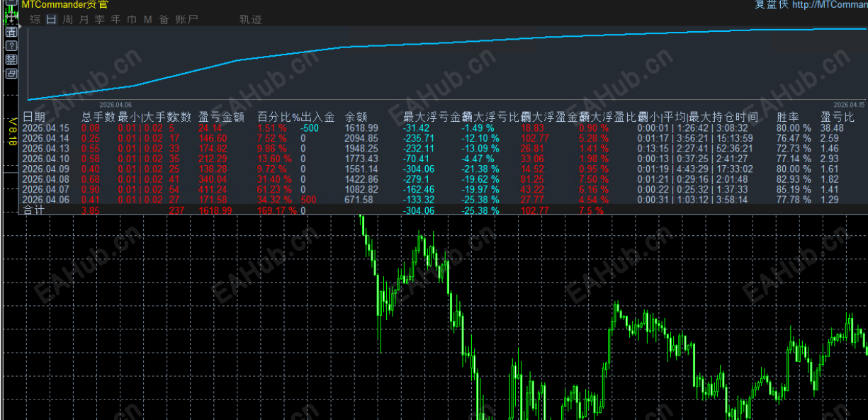This screenshot has height=420, width=868.
Task: Click the 2026.04.06 equity chart start label
Action: pos(115,103)
